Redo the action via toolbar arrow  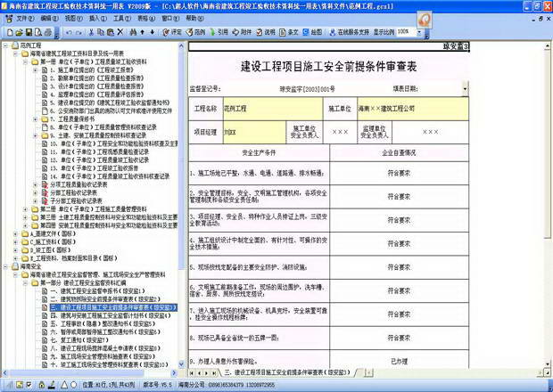tap(78, 32)
